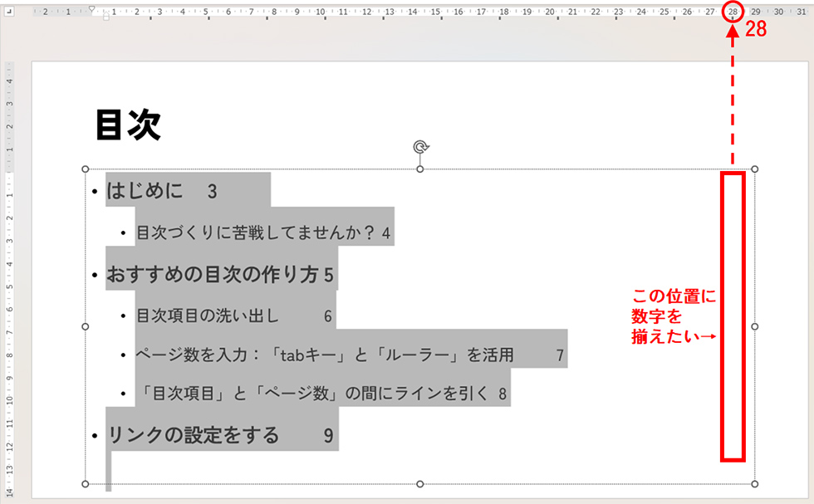This screenshot has width=814, height=504.
Task: Select the bottom-right corner handle of text box
Action: click(755, 484)
